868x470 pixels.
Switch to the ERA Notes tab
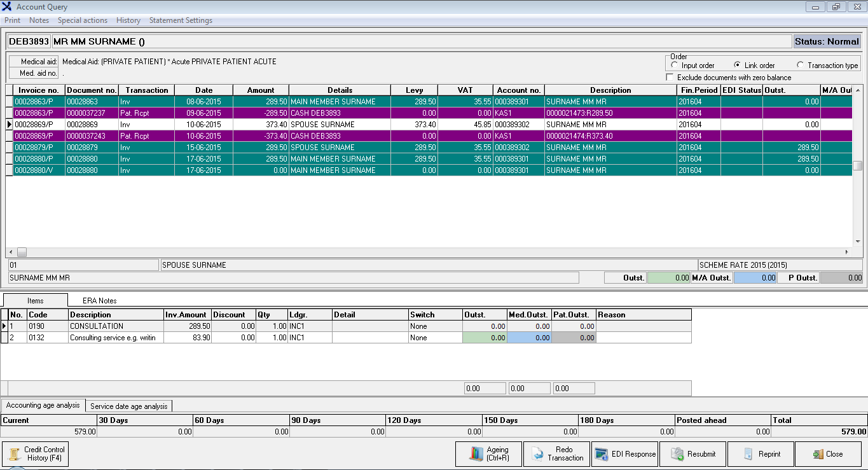pos(100,301)
